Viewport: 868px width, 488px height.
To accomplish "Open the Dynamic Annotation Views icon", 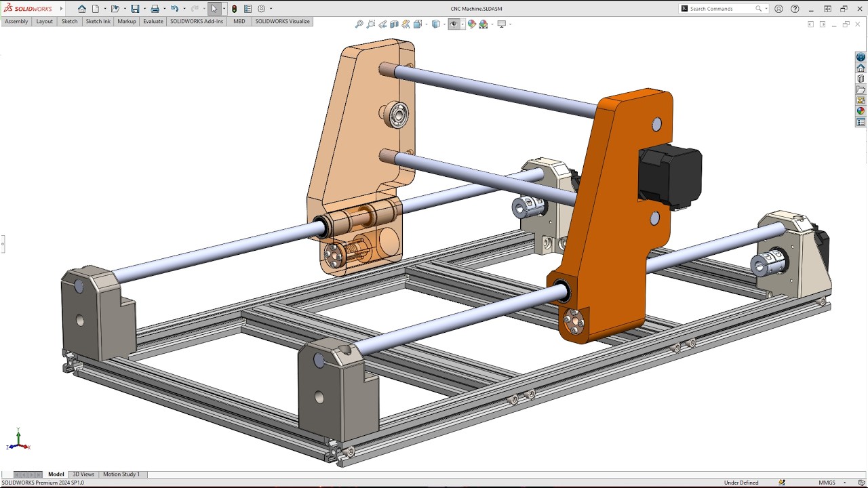I will click(406, 24).
